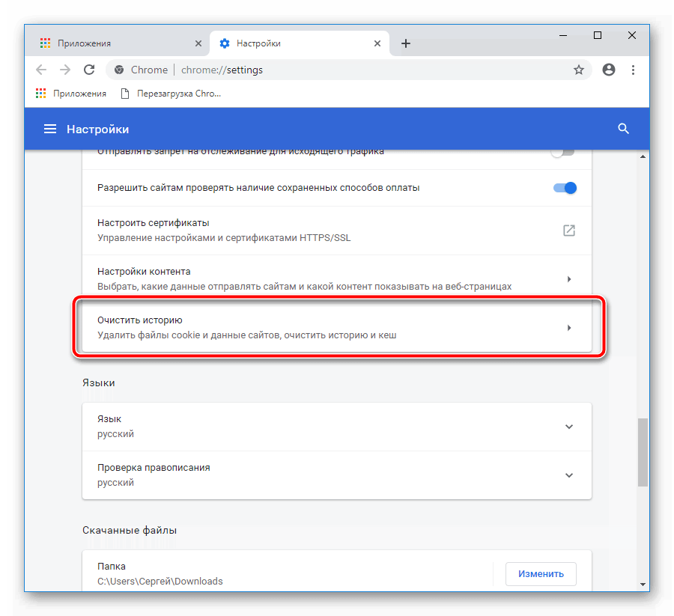Image resolution: width=674 pixels, height=616 pixels.
Task: Switch to the Приложения tab
Action: [112, 43]
